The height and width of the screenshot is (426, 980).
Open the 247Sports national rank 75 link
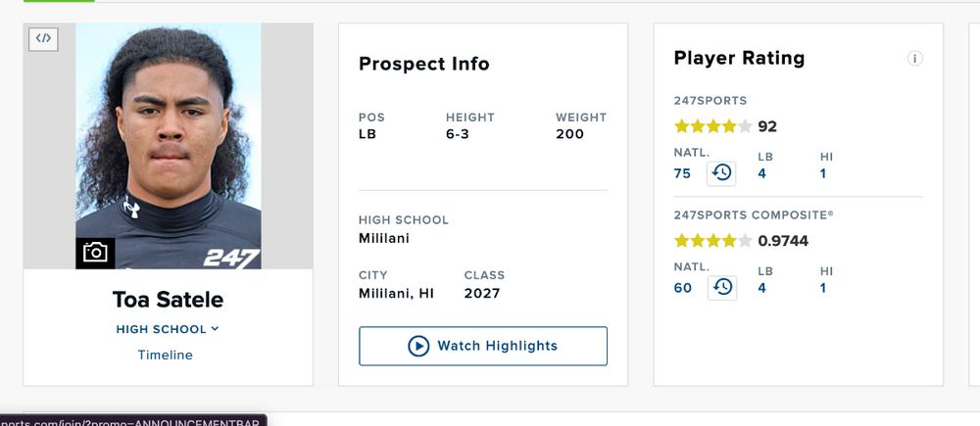pos(683,173)
